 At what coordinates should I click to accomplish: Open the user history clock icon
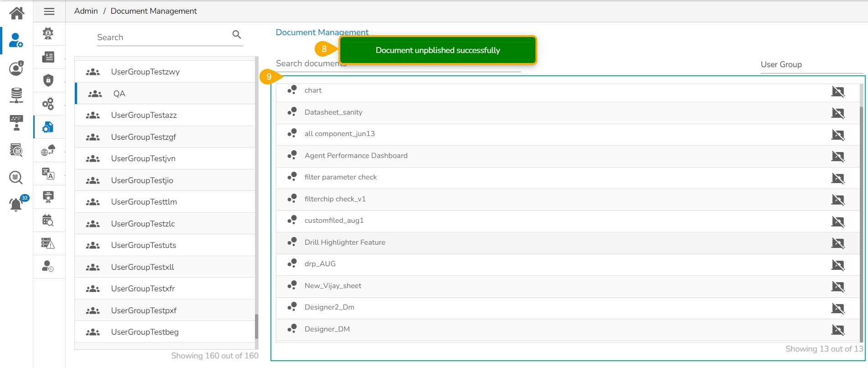point(48,266)
